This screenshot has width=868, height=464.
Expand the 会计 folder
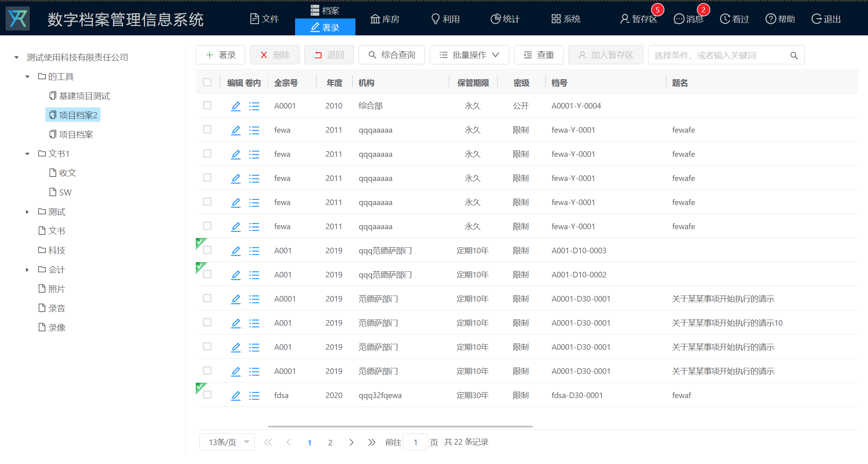point(27,270)
